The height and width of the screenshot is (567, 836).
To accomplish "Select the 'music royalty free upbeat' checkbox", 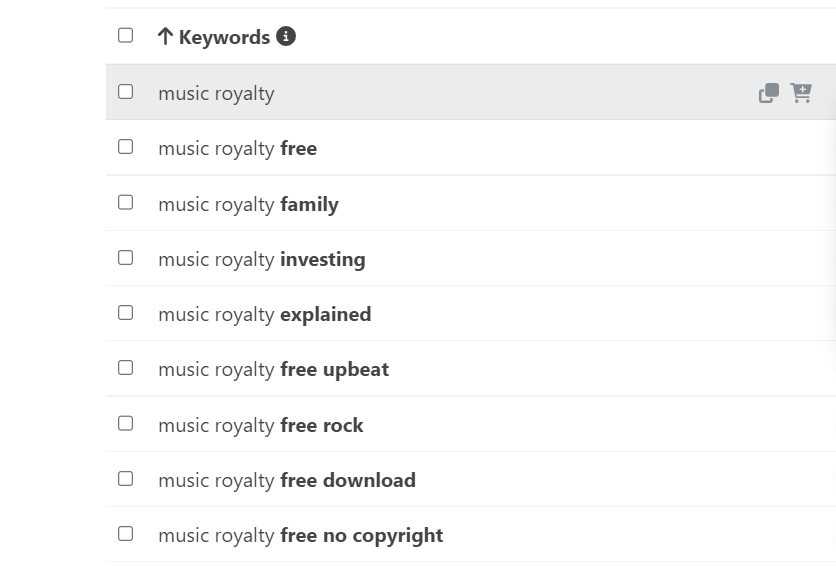I will [125, 368].
